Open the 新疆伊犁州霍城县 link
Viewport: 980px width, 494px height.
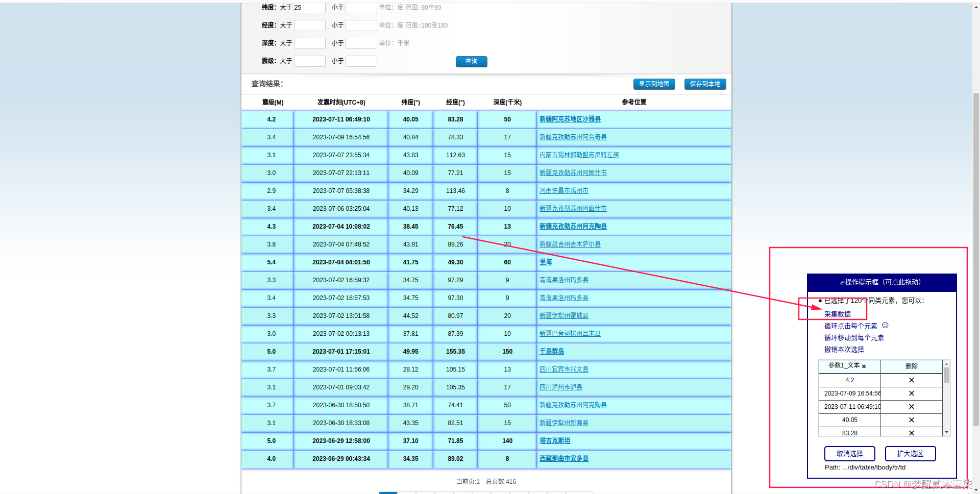coord(563,316)
